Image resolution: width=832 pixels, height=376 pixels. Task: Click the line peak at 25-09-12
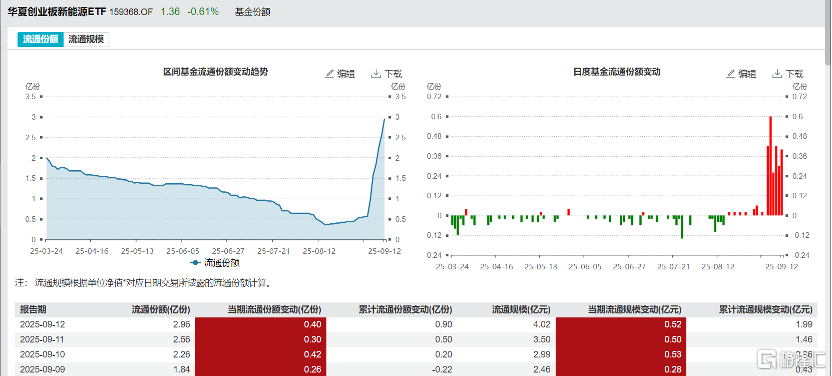click(x=384, y=119)
